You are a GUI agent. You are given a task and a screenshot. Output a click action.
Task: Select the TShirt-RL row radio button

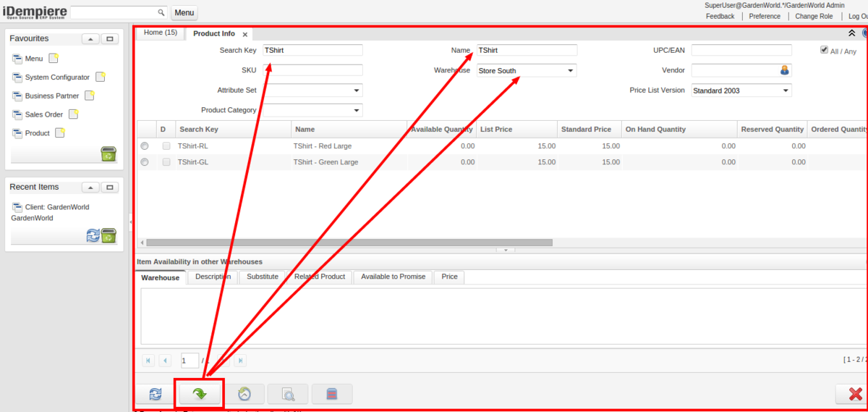click(145, 146)
